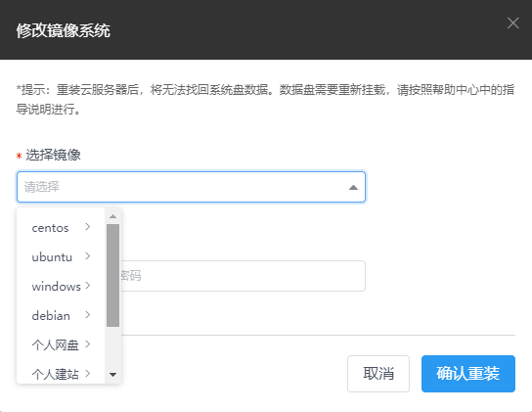Expand the debian chevron arrow

(x=88, y=315)
